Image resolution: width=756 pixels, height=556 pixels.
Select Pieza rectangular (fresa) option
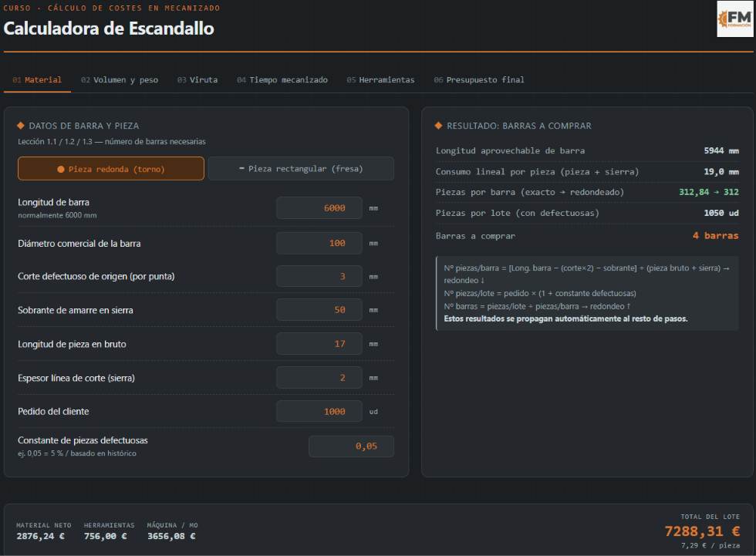pyautogui.click(x=301, y=169)
